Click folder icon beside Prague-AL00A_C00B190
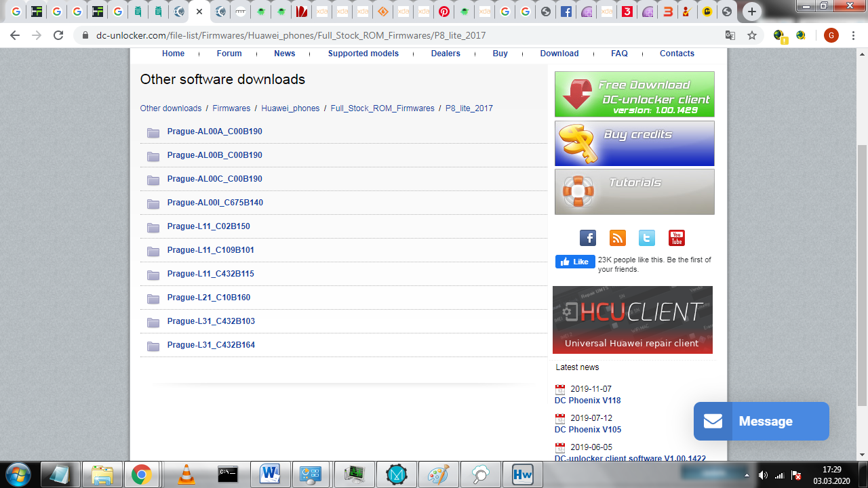868x488 pixels. click(153, 133)
